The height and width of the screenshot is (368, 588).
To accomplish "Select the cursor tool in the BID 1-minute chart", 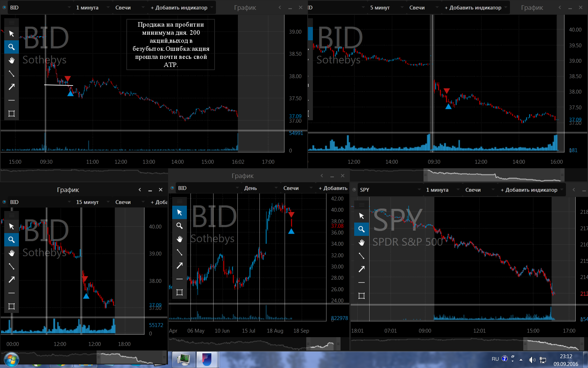I will pos(12,34).
